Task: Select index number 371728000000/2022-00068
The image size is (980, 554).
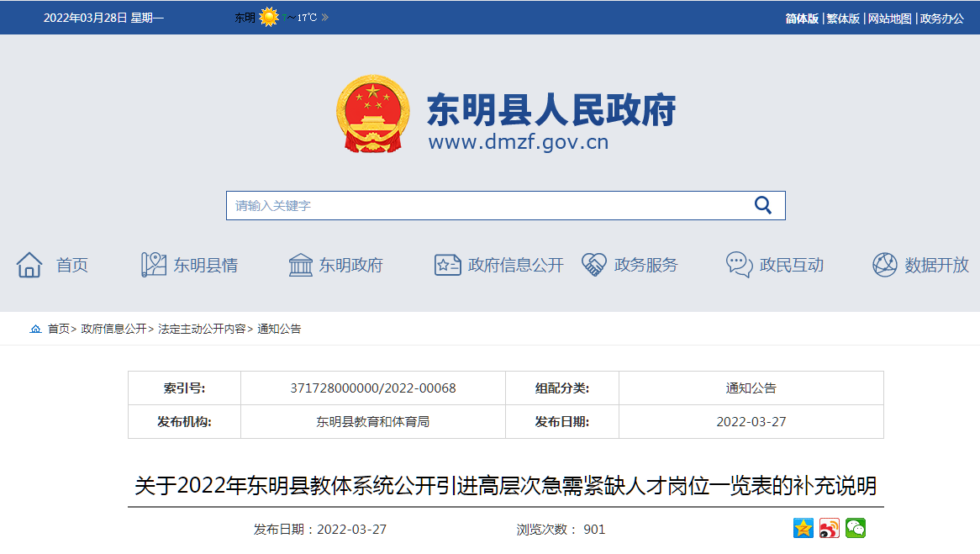Action: [373, 388]
